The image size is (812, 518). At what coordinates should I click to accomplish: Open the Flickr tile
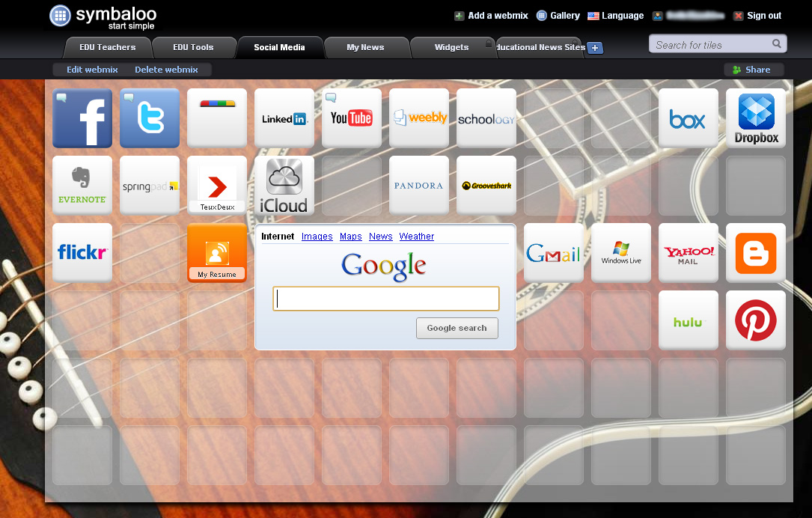tap(82, 253)
